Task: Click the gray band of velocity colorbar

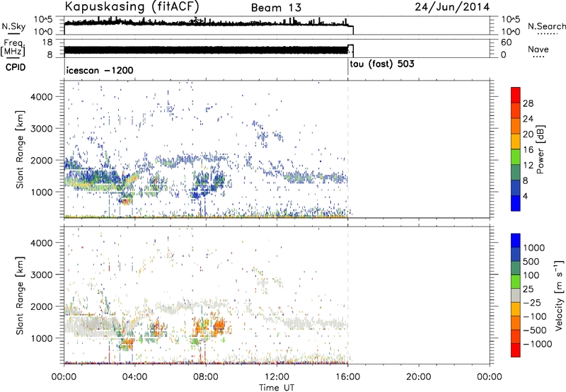Action: 516,295
